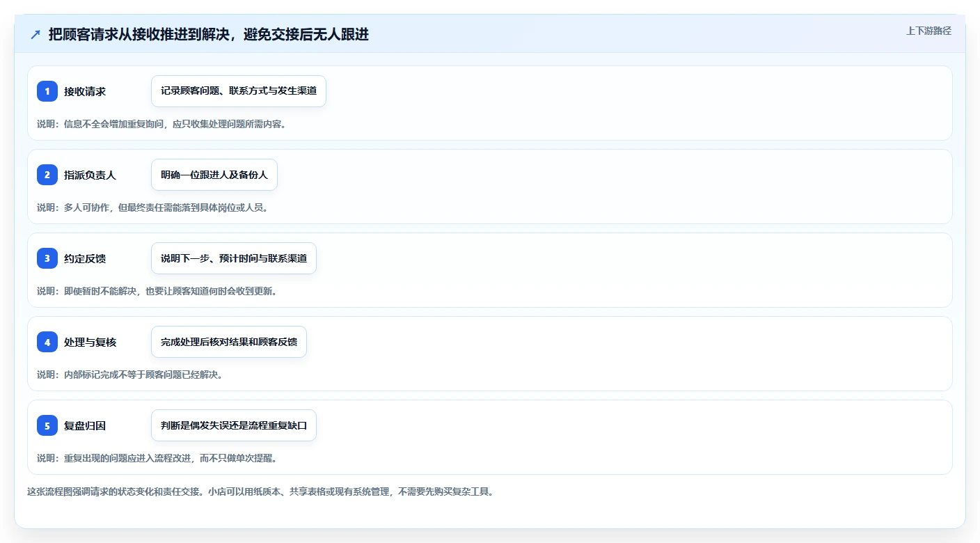Click the 说明下一步、预计时间与联系渠道 box
This screenshot has width=980, height=543.
pyautogui.click(x=234, y=258)
